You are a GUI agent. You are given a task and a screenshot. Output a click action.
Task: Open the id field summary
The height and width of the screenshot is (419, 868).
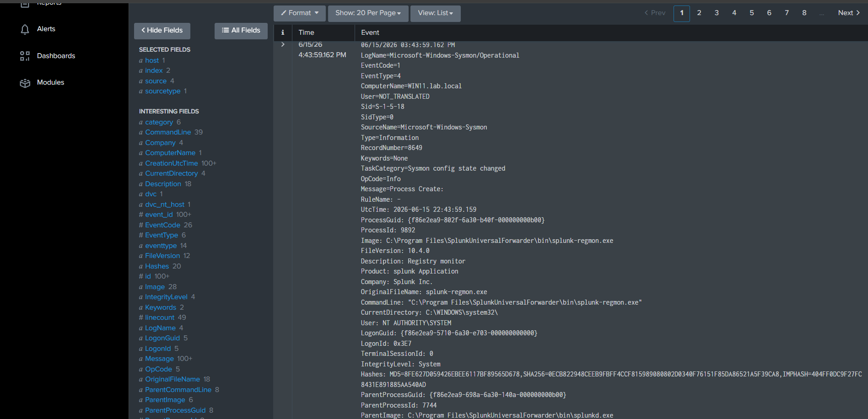coord(148,276)
